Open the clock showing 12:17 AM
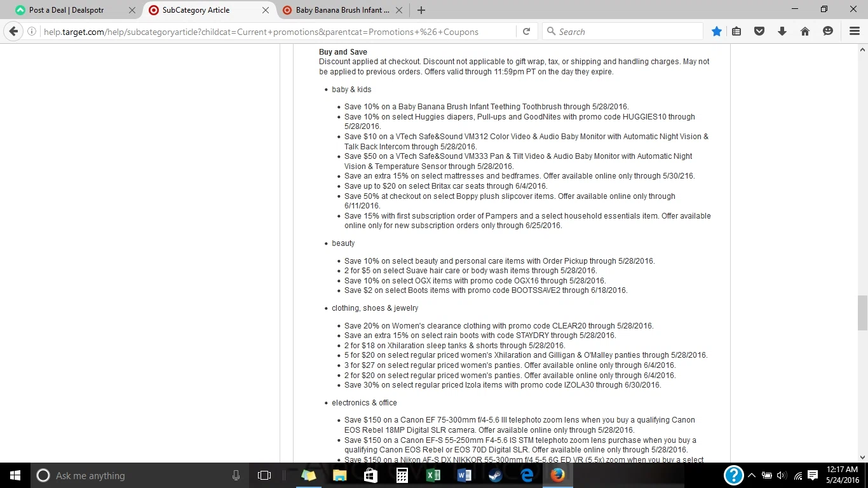 (843, 475)
